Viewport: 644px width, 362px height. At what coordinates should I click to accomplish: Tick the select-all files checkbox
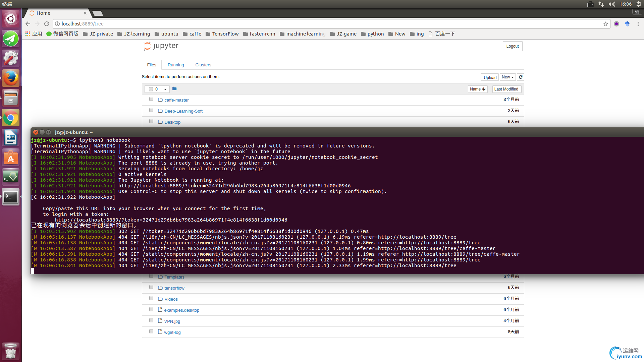tap(151, 89)
